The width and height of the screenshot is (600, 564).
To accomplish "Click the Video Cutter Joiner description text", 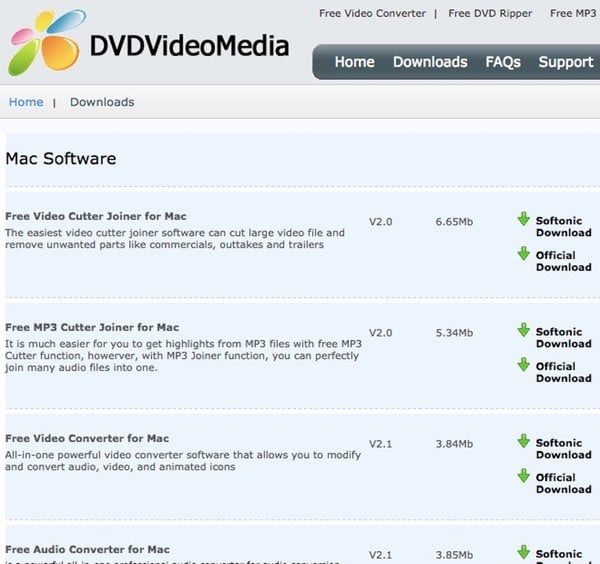I will pyautogui.click(x=175, y=238).
